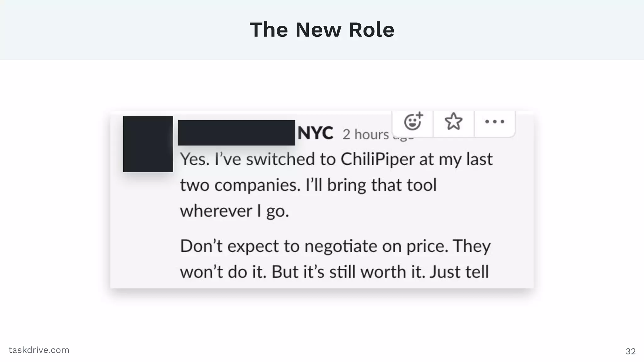Screen dimensions: 644x362
Task: Click the add reaction emoji icon
Action: [x=413, y=122]
